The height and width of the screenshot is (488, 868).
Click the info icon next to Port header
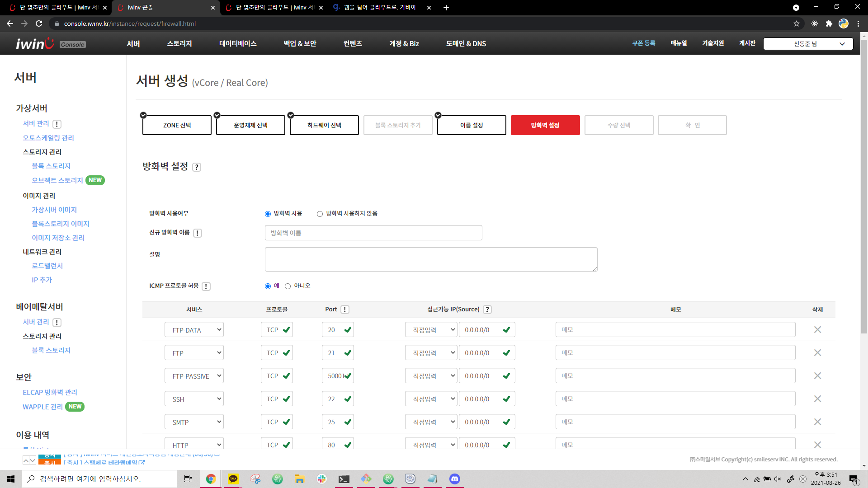click(345, 310)
